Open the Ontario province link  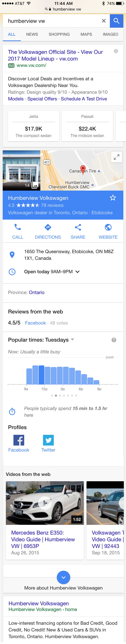click(x=37, y=292)
